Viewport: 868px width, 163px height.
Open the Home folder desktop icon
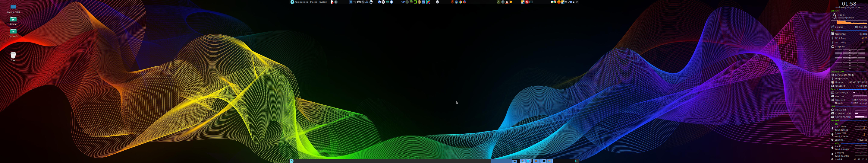click(x=13, y=21)
